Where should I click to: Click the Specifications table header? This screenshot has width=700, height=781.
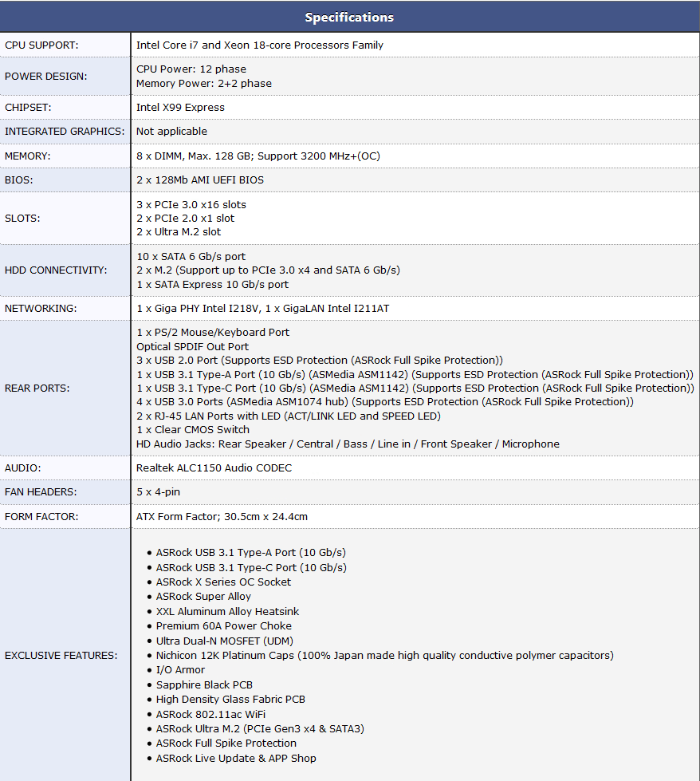click(349, 18)
